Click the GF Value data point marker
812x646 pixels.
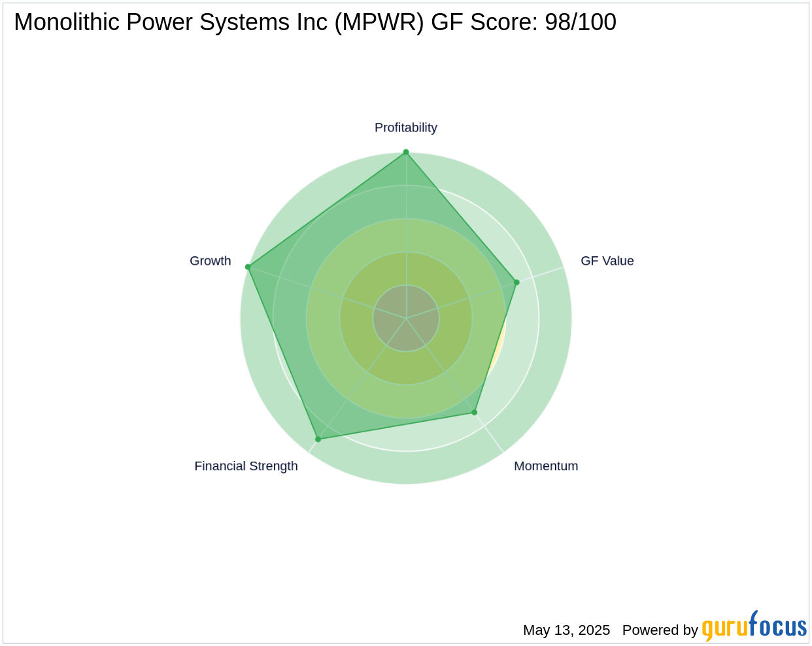(x=516, y=282)
